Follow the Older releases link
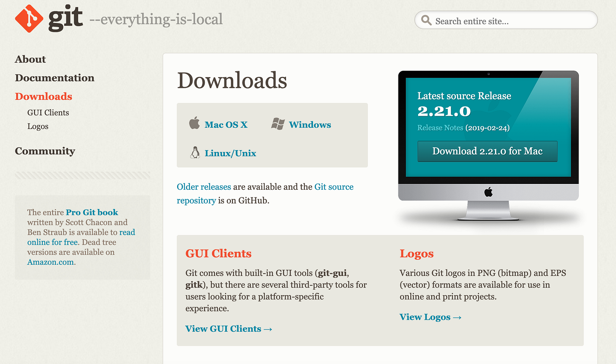The height and width of the screenshot is (364, 616). point(204,187)
